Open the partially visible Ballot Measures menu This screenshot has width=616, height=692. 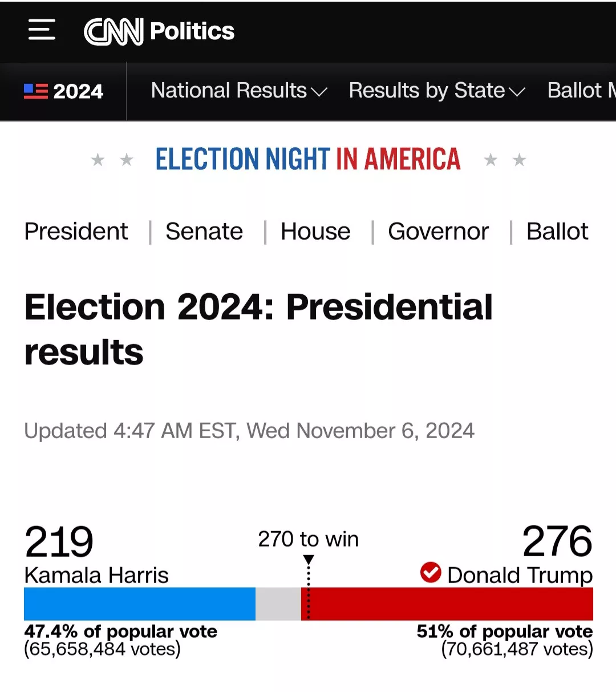coord(581,91)
